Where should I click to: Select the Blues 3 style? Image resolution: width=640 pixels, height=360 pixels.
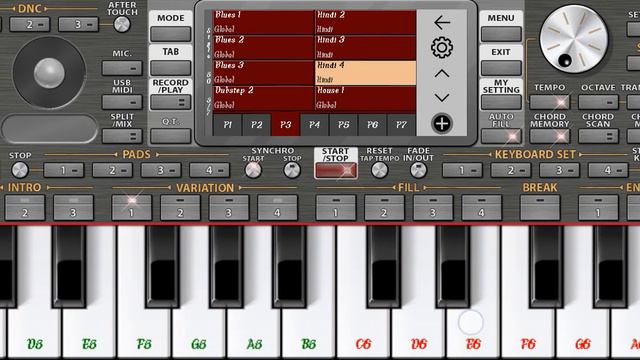tap(263, 73)
